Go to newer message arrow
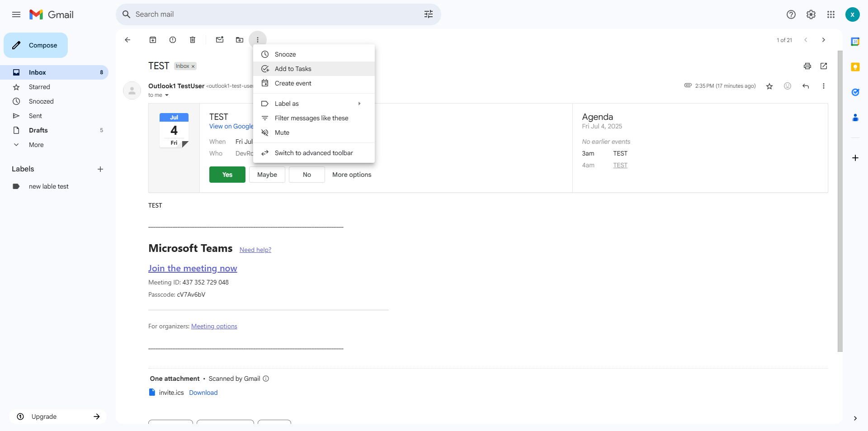 coord(806,40)
